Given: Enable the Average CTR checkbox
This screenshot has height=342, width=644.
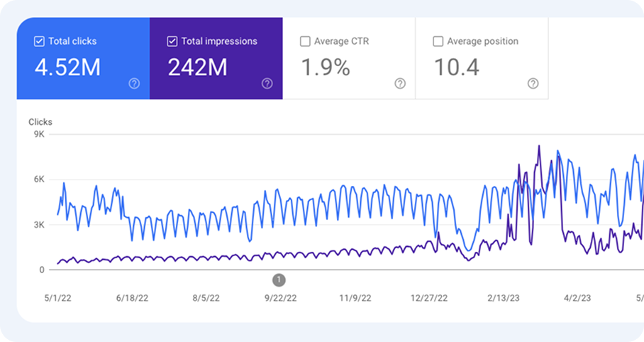Looking at the screenshot, I should (305, 42).
